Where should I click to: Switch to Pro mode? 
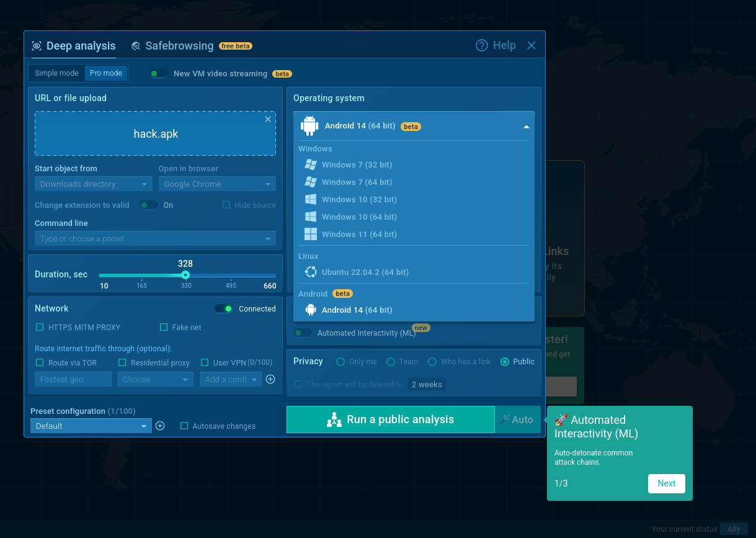coord(106,73)
